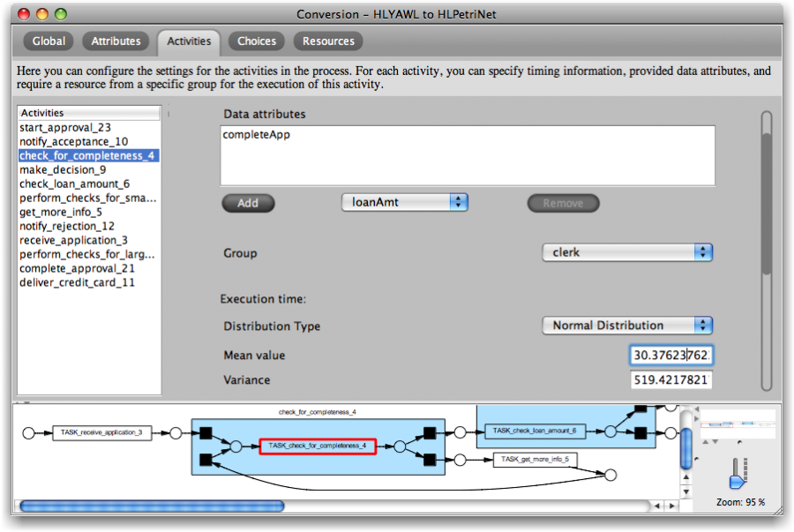Select deliver_credit_card_11 in the Activities list

point(77,282)
